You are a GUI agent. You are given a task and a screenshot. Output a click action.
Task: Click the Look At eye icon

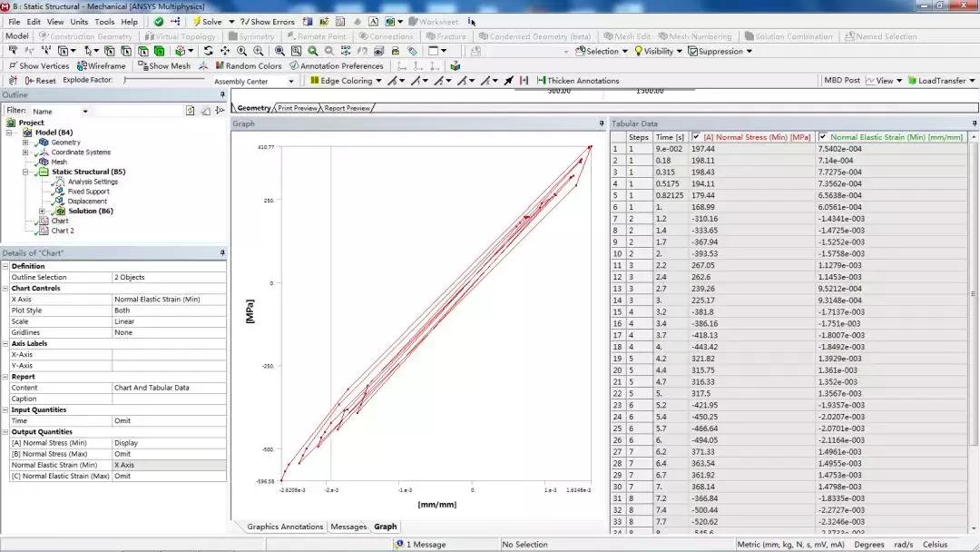tap(378, 51)
